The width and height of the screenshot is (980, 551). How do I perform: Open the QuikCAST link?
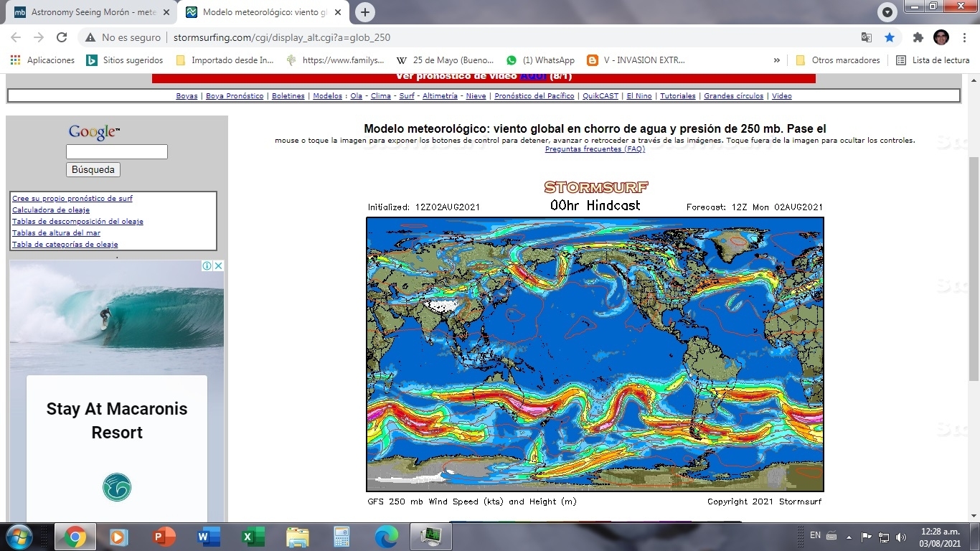pyautogui.click(x=600, y=96)
